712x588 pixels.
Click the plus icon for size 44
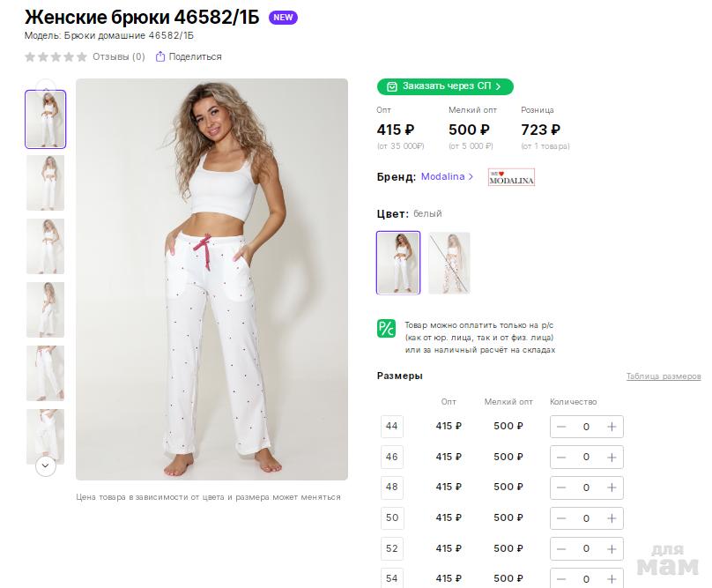click(612, 427)
